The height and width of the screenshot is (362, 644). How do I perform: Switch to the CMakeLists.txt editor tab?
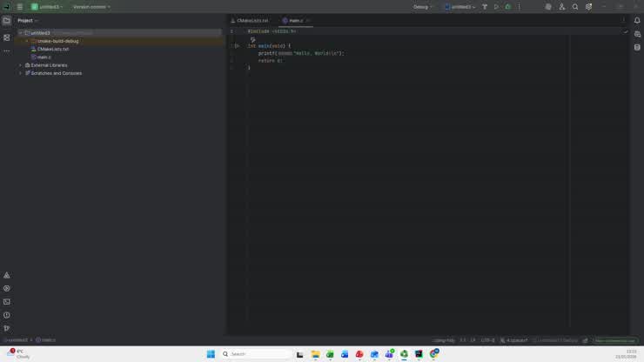click(250, 21)
